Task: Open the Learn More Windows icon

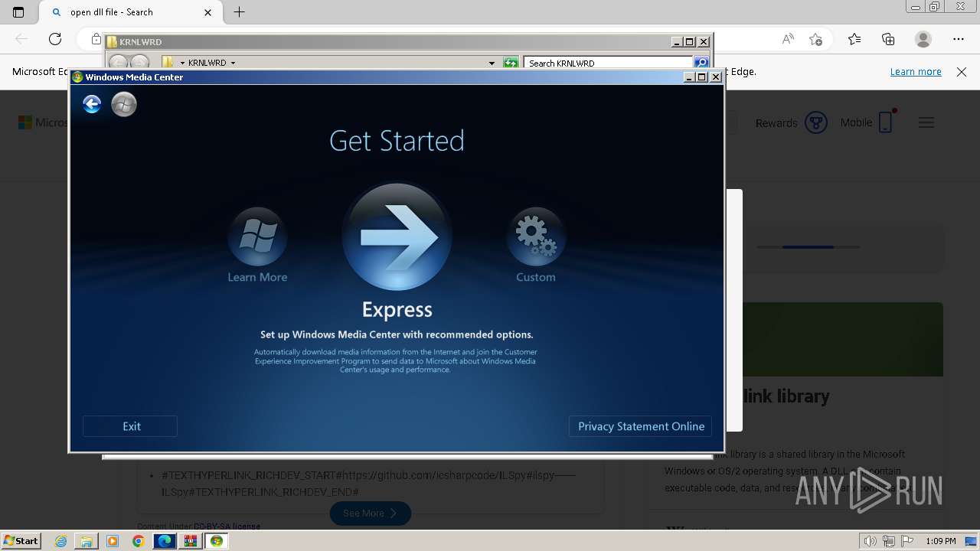Action: pos(257,236)
